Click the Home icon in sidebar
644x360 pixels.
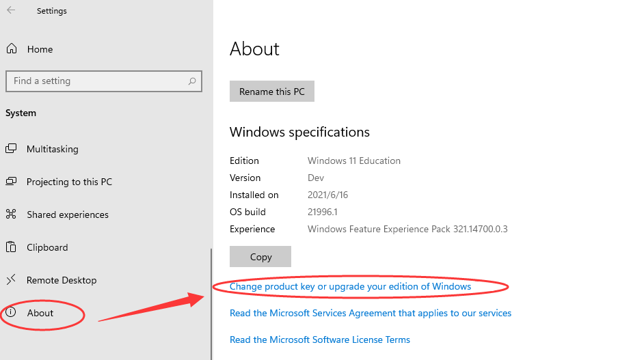(x=11, y=49)
